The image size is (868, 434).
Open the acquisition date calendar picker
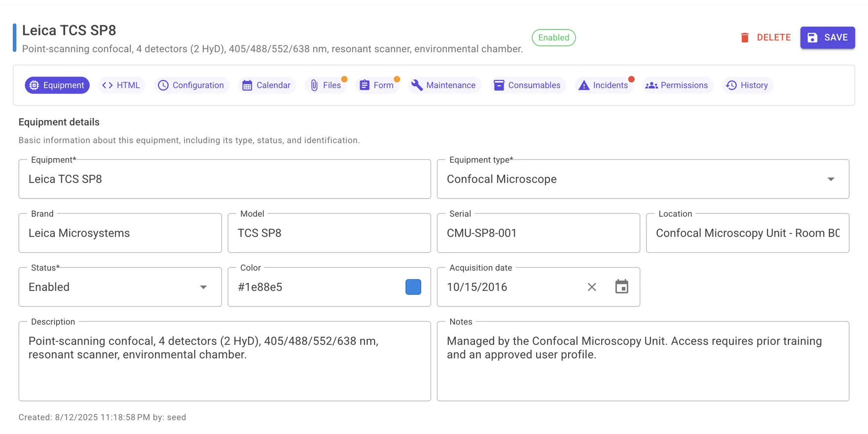[x=622, y=287]
